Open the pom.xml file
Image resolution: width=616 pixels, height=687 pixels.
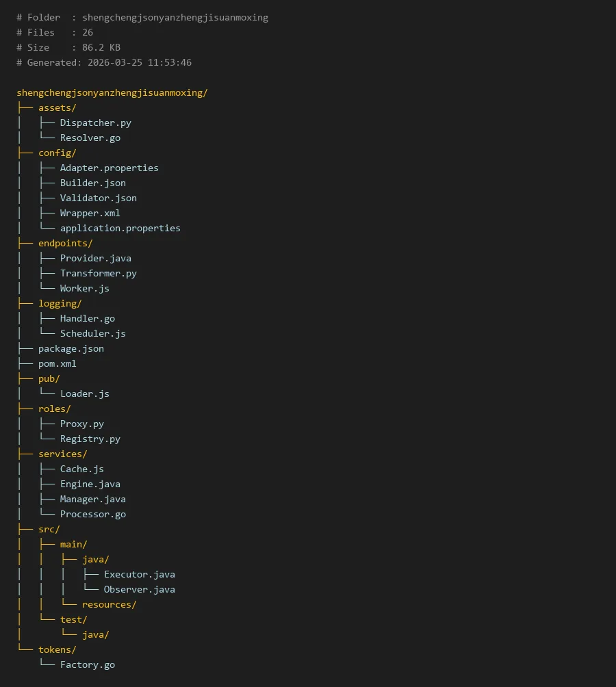[57, 364]
